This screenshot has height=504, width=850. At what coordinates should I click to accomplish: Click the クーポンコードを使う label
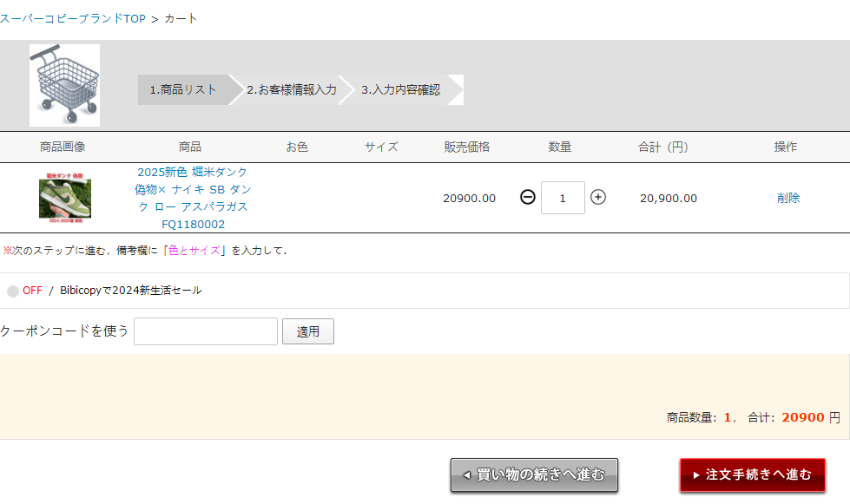64,331
